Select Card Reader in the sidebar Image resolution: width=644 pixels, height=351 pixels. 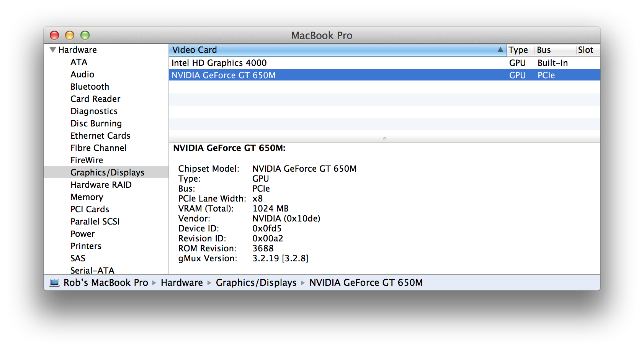point(95,99)
